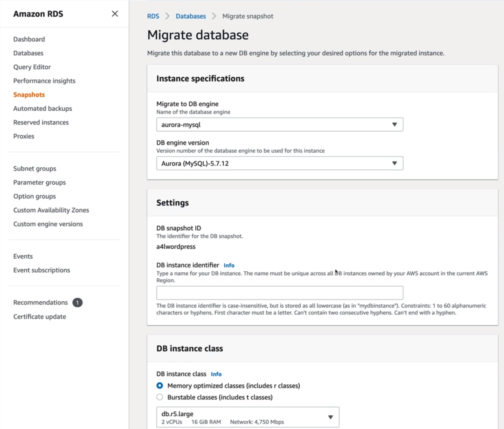Image resolution: width=504 pixels, height=429 pixels.
Task: Open the Query Editor
Action: tap(32, 67)
